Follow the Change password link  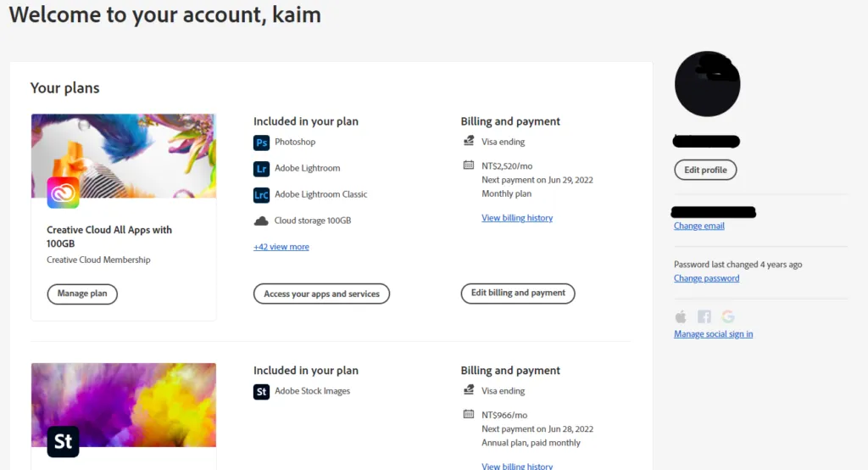pyautogui.click(x=706, y=278)
